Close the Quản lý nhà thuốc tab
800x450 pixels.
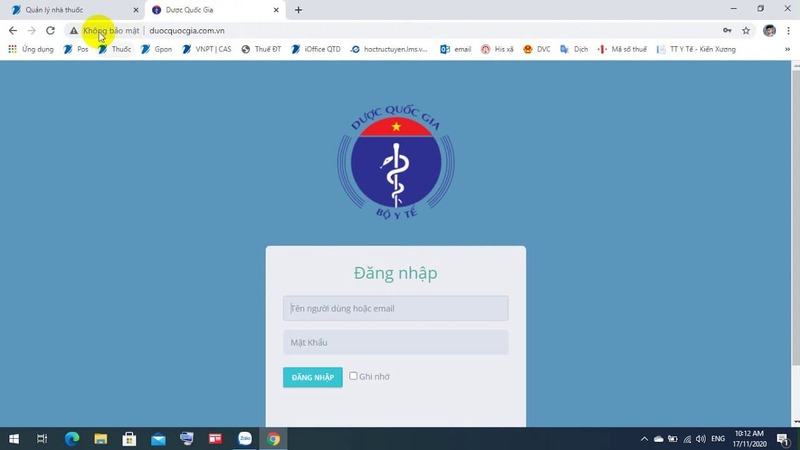(x=136, y=10)
